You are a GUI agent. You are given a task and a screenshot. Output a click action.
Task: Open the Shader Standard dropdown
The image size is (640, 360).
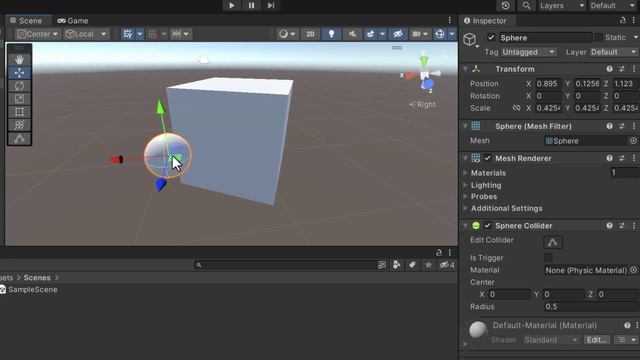[550, 340]
